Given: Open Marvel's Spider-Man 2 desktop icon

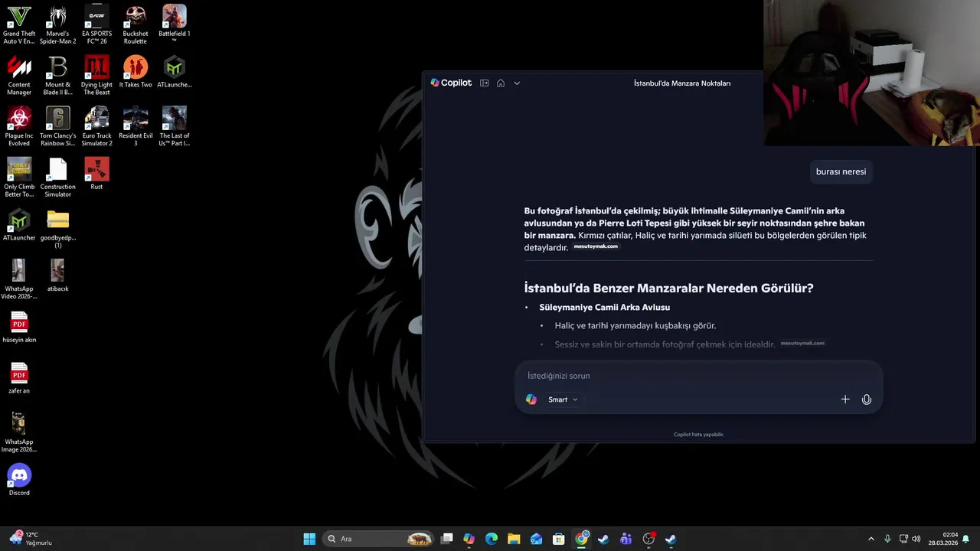Looking at the screenshot, I should click(x=58, y=25).
